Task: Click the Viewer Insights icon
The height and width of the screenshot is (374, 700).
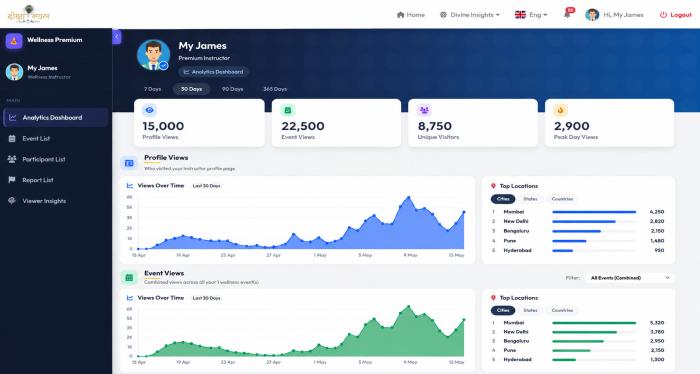Action: coord(12,201)
